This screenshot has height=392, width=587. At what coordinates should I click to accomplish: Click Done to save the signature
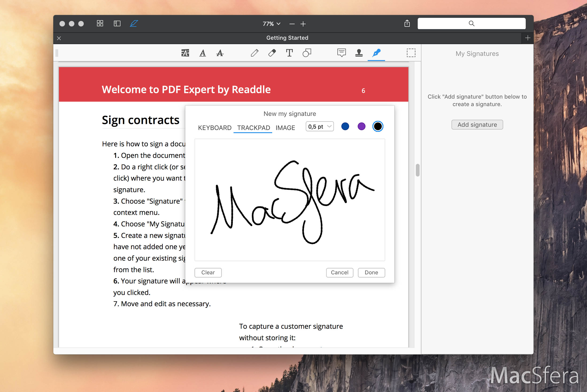(371, 273)
